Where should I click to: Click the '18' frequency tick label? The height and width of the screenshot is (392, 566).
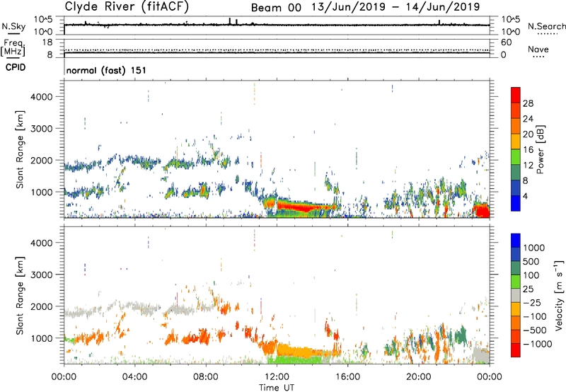(47, 42)
